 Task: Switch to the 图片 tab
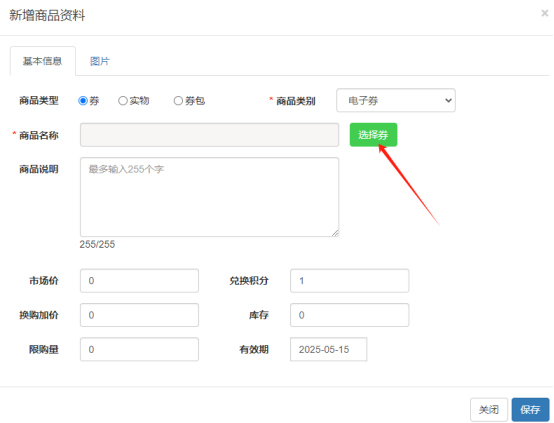[100, 61]
